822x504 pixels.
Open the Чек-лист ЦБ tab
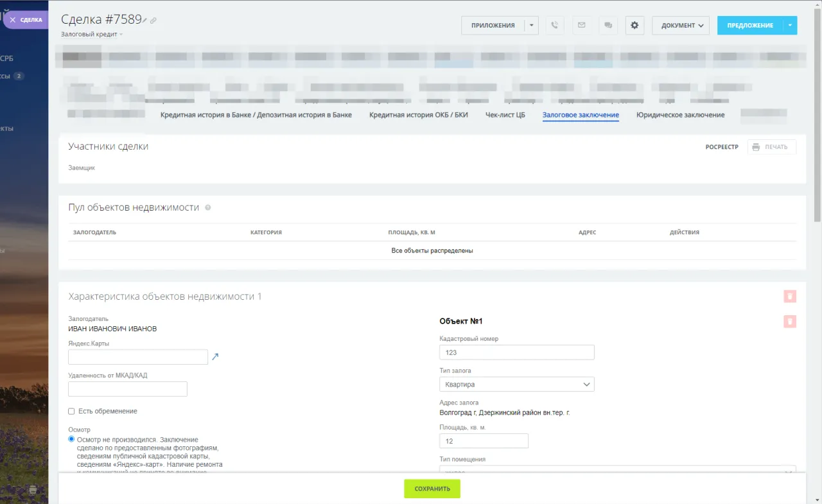pos(505,115)
